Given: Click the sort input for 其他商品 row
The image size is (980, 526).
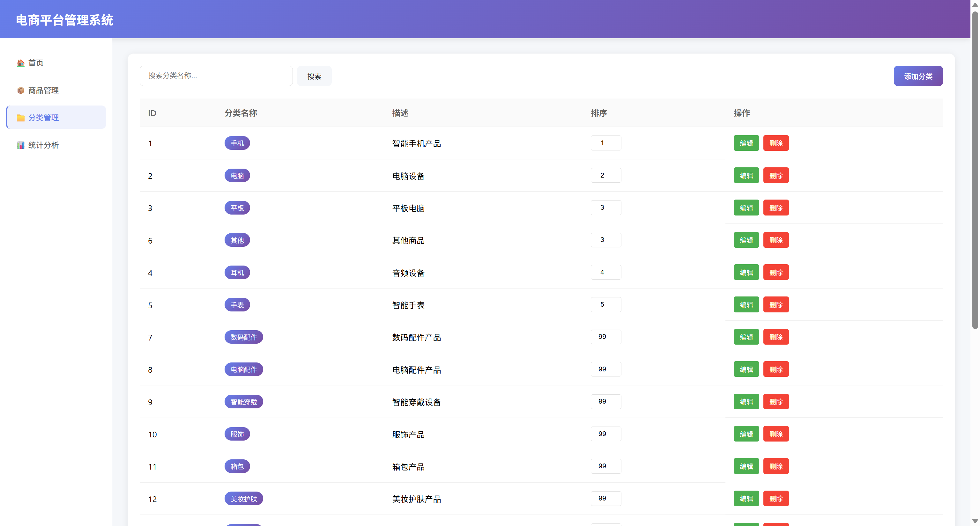Looking at the screenshot, I should click(x=606, y=240).
